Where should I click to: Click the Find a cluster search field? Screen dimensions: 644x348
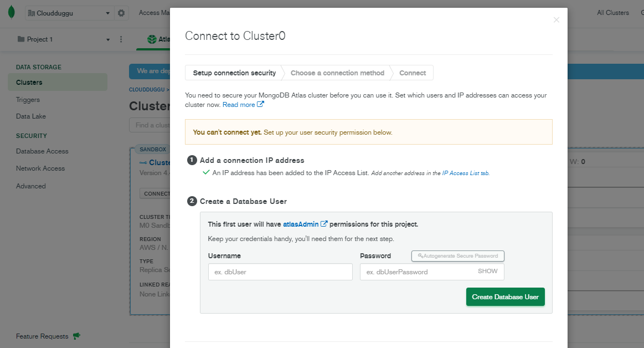pyautogui.click(x=150, y=125)
